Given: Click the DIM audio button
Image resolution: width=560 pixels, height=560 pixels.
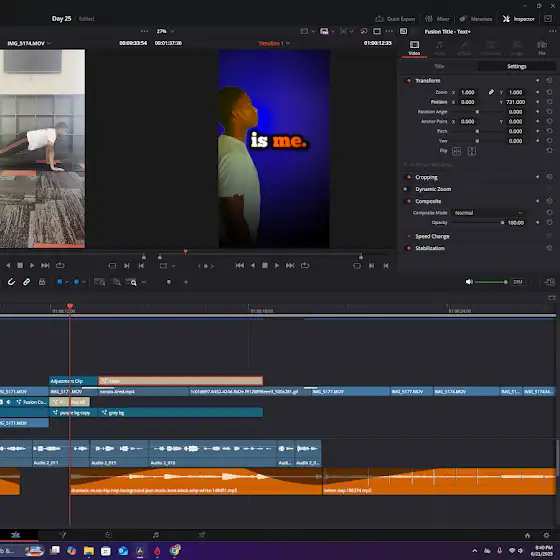Looking at the screenshot, I should (x=518, y=282).
